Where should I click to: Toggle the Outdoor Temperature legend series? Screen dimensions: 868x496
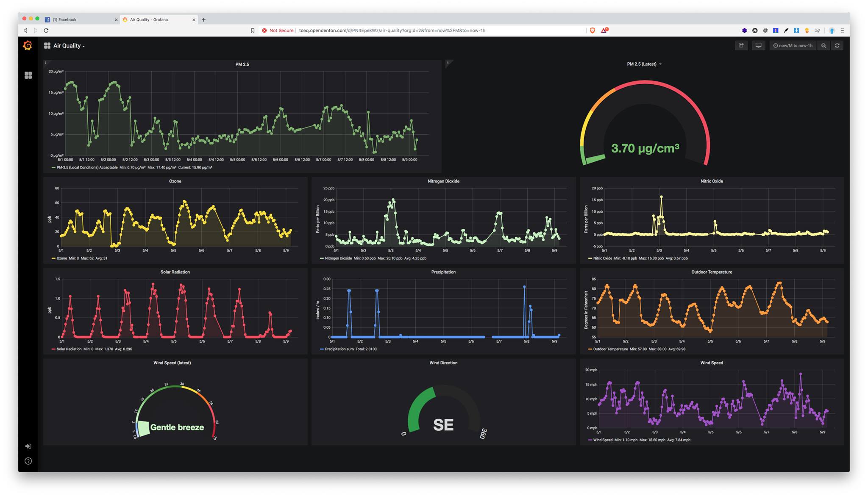coord(610,349)
